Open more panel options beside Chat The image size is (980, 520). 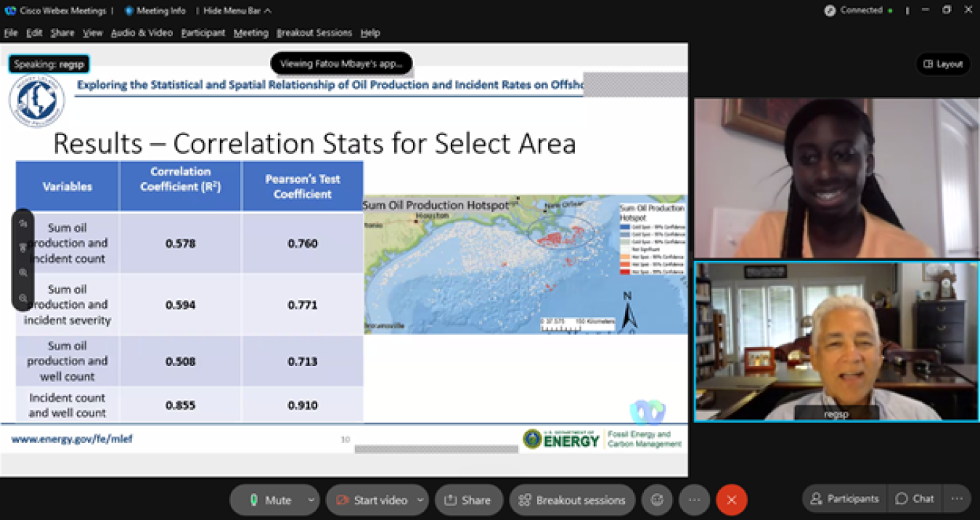click(957, 499)
